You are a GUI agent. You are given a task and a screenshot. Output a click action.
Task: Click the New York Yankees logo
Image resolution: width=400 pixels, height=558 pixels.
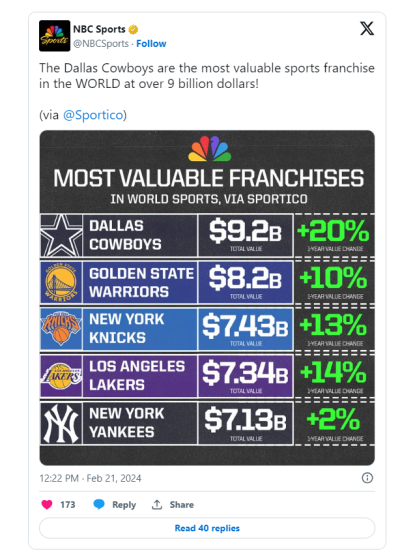(61, 423)
